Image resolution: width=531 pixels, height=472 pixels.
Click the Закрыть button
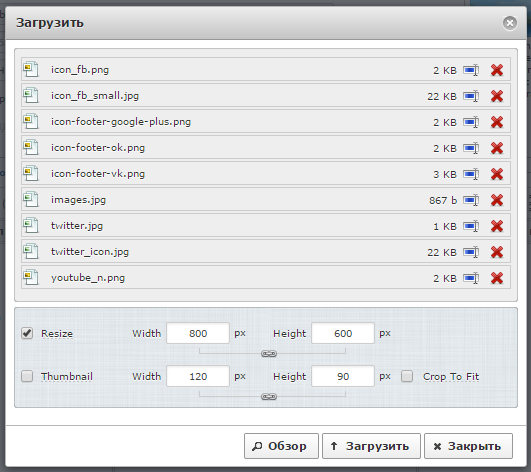pos(468,446)
